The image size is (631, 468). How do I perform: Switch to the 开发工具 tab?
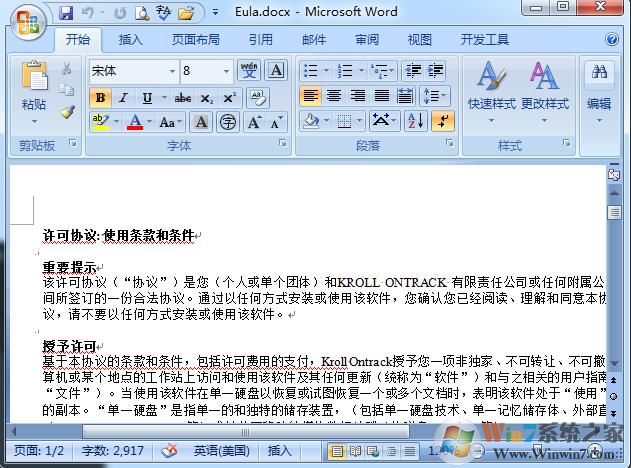(485, 39)
